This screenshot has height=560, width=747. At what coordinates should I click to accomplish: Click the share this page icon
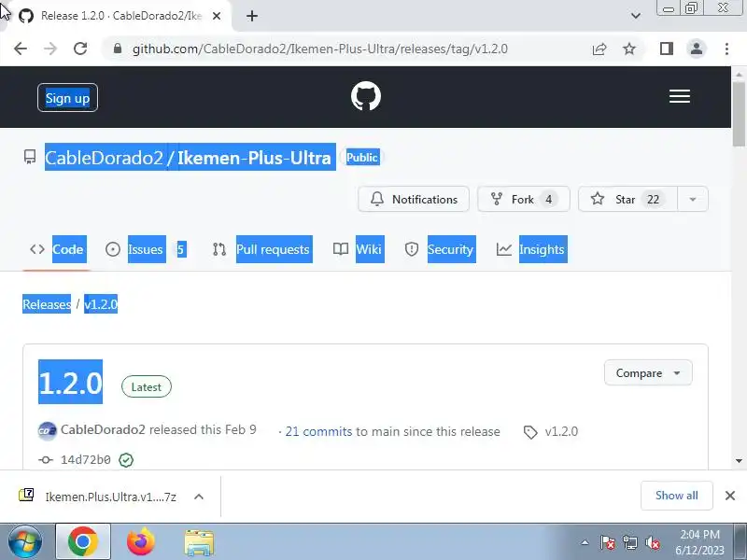coord(599,49)
